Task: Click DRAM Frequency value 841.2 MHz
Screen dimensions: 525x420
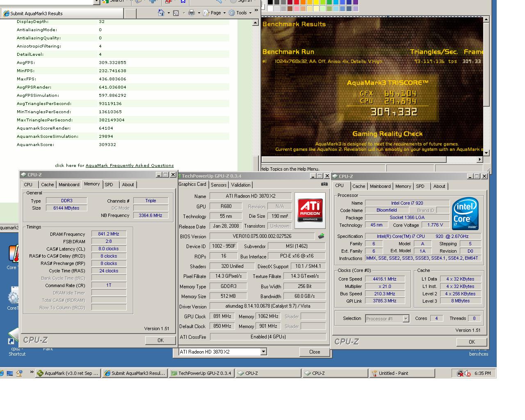Action: click(x=109, y=234)
